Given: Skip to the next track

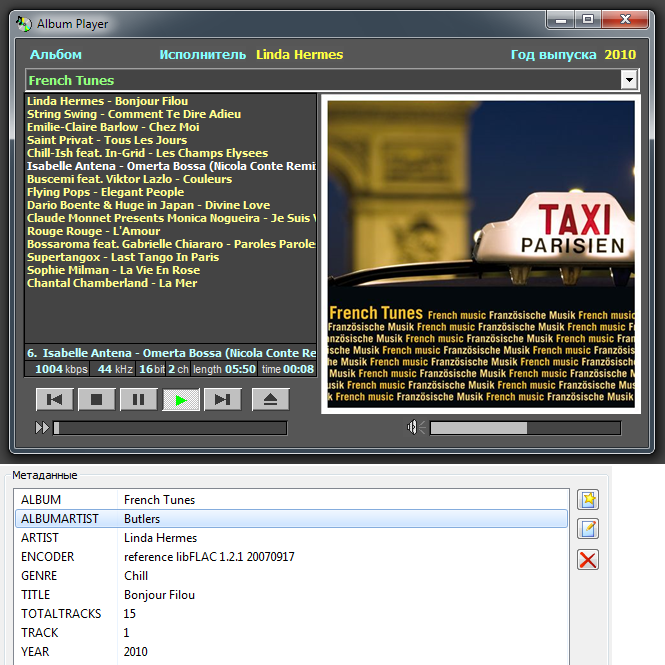Looking at the screenshot, I should [x=223, y=400].
